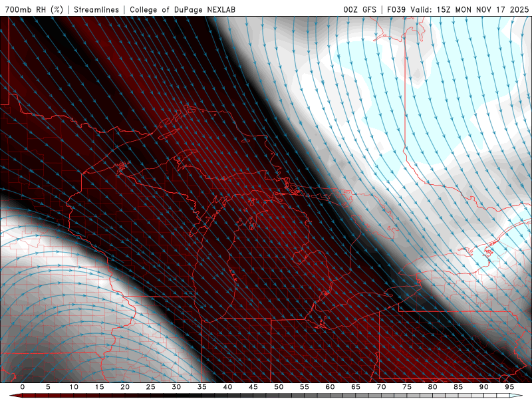
Task: Click the 'F039' forecast hour text
Action: (396, 9)
